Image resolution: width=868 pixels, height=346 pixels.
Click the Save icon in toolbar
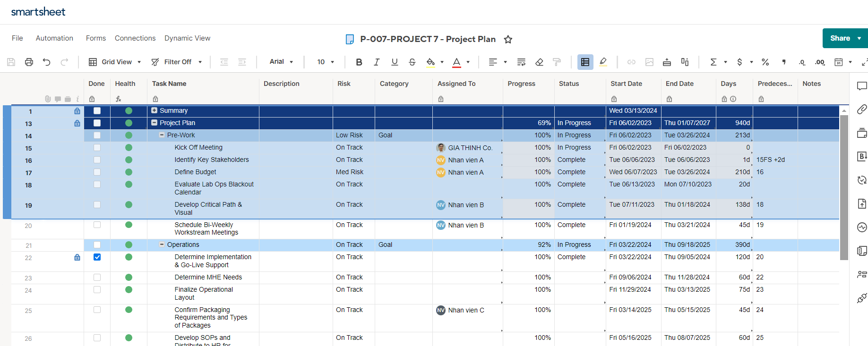(x=11, y=62)
